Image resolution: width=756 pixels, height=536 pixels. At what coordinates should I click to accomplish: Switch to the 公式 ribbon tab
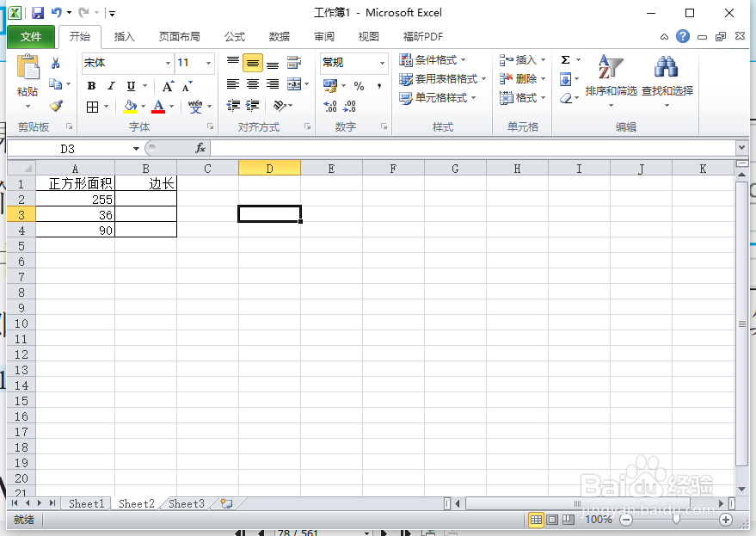click(235, 37)
